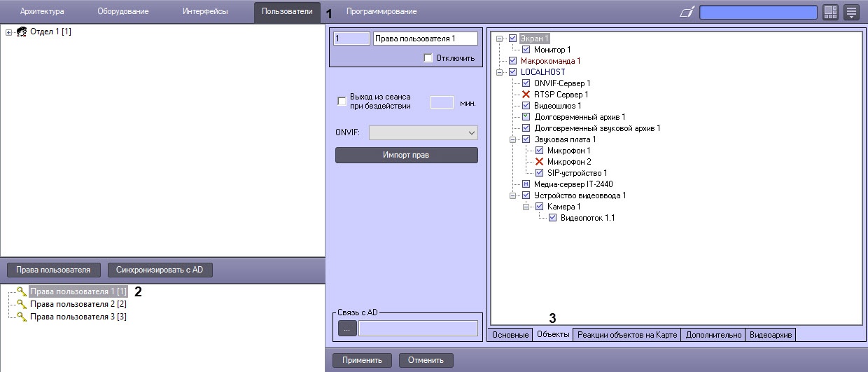
Task: Toggle the Отключить checkbox
Action: point(428,58)
